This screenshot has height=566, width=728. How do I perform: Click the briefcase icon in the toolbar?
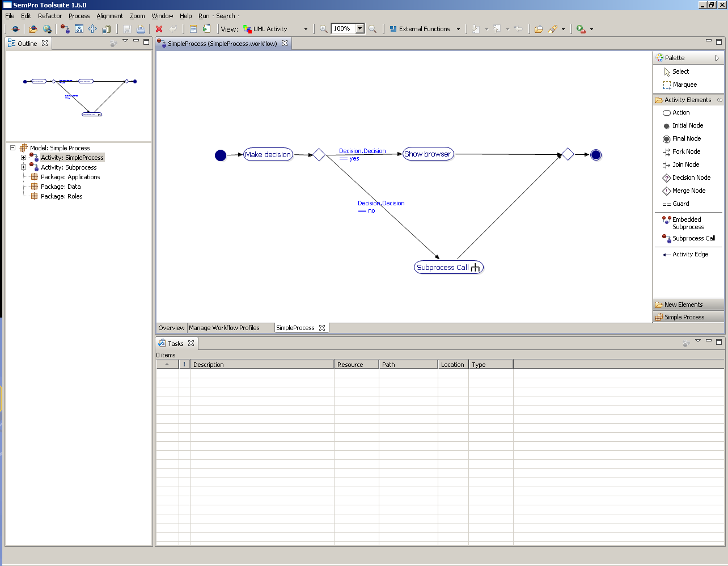[539, 29]
